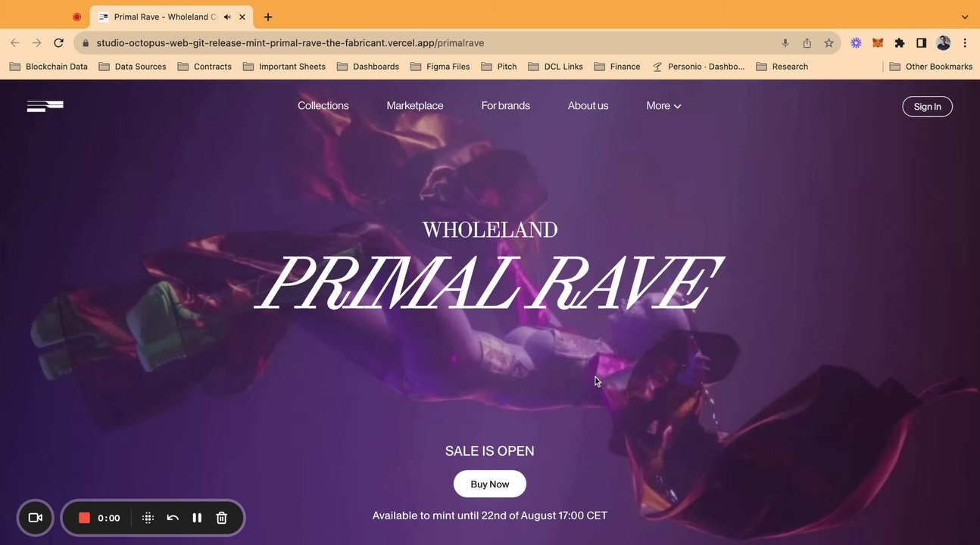Click the Sign In button
The image size is (980, 545).
tap(927, 107)
